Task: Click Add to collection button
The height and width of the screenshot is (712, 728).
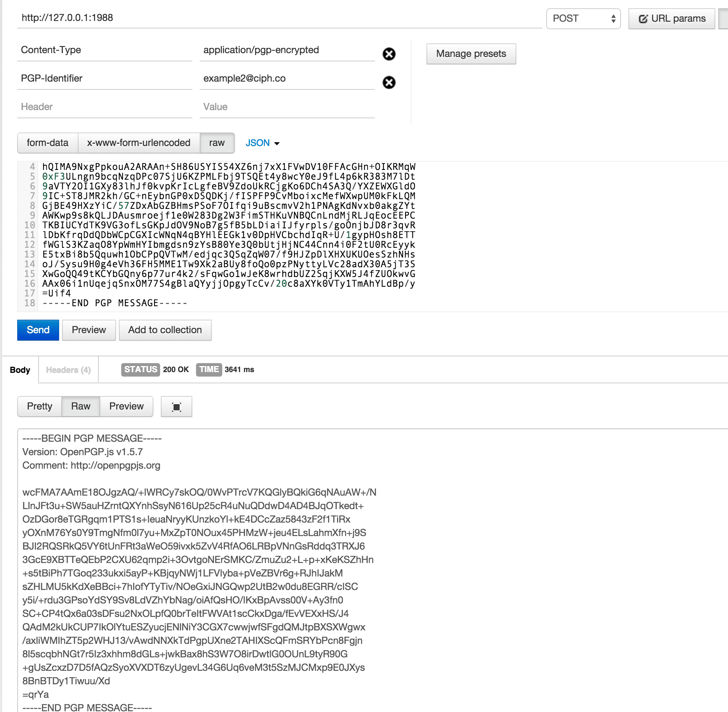Action: [164, 329]
